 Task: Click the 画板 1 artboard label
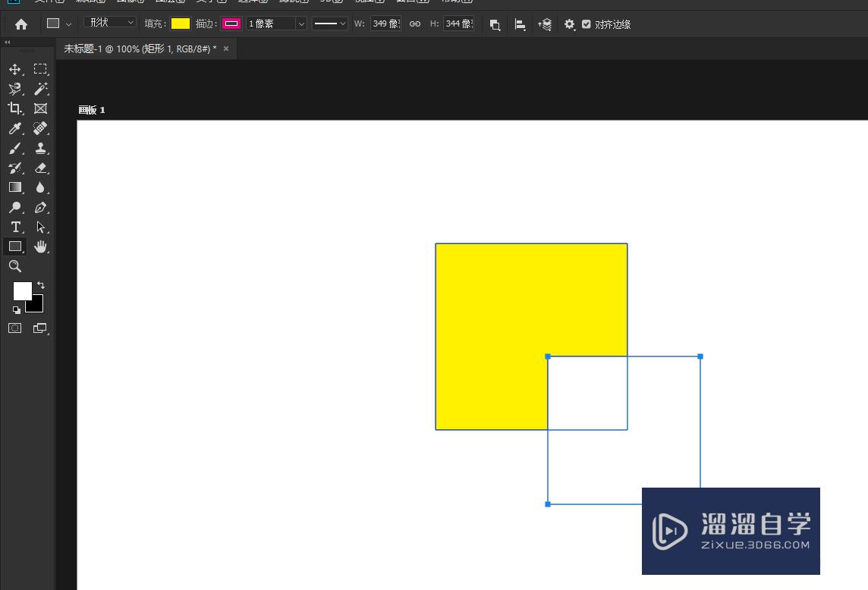pos(91,110)
